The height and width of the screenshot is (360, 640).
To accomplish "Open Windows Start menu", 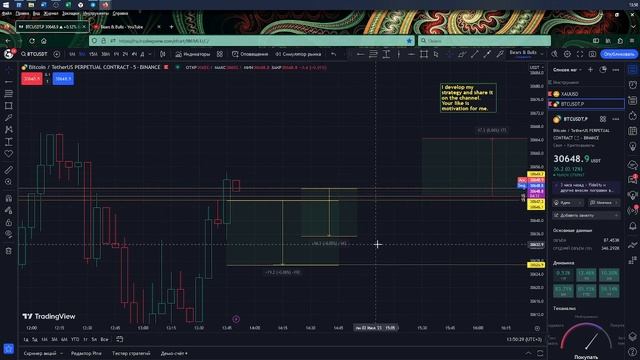I will (x=6, y=5).
